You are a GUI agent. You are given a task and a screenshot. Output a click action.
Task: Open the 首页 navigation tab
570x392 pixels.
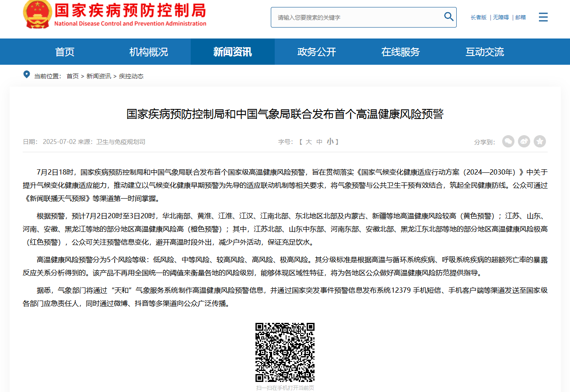pyautogui.click(x=65, y=52)
